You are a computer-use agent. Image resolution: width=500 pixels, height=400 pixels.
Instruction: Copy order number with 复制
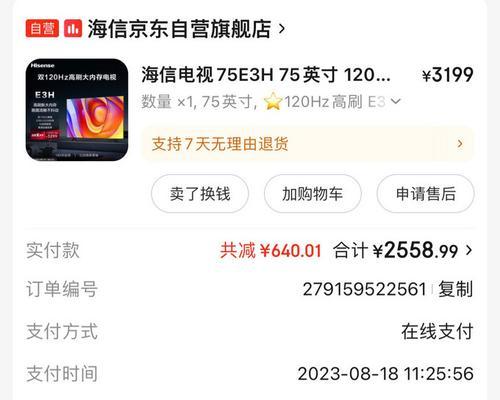tap(455, 289)
